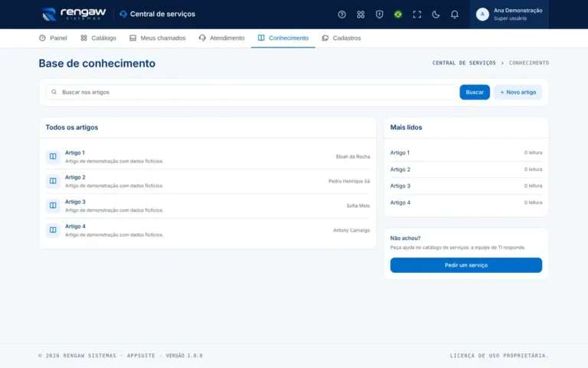Open the Catálogo tab
The image size is (588, 368).
click(x=98, y=38)
